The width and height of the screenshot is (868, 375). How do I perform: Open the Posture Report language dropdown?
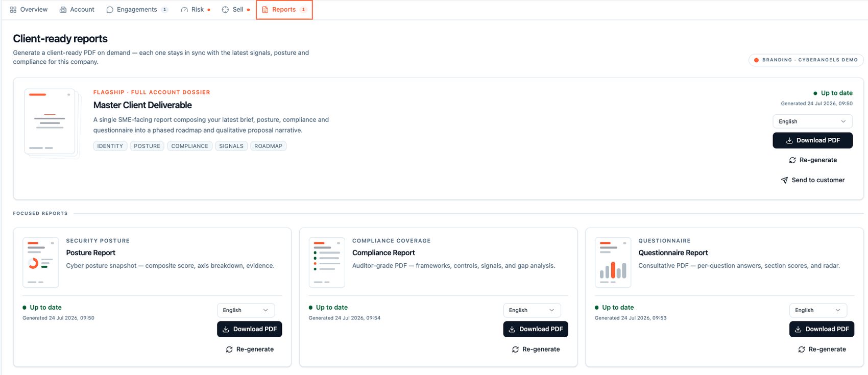[246, 310]
